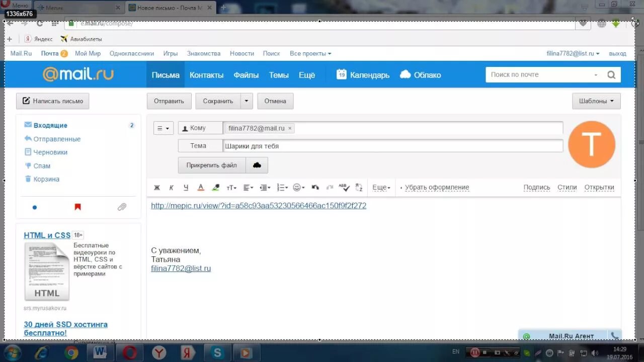Click the выход logout link
Screen dimensions: 644x362
pos(617,53)
